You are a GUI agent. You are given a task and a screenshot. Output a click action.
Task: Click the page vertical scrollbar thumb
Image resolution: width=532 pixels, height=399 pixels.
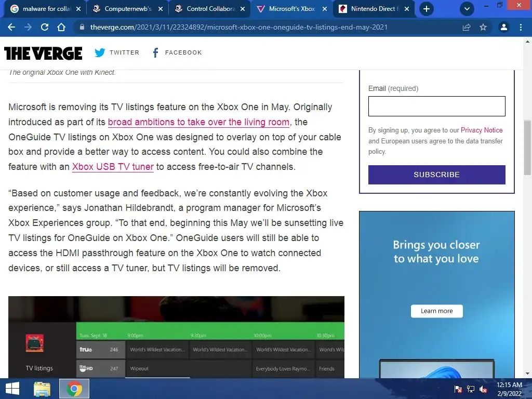pos(527,147)
